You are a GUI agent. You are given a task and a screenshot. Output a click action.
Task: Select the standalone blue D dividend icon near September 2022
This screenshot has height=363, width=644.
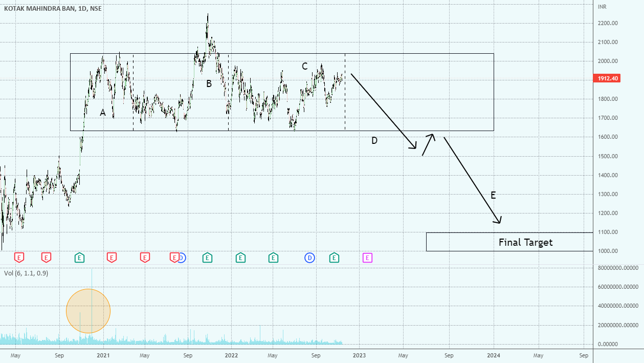click(309, 258)
